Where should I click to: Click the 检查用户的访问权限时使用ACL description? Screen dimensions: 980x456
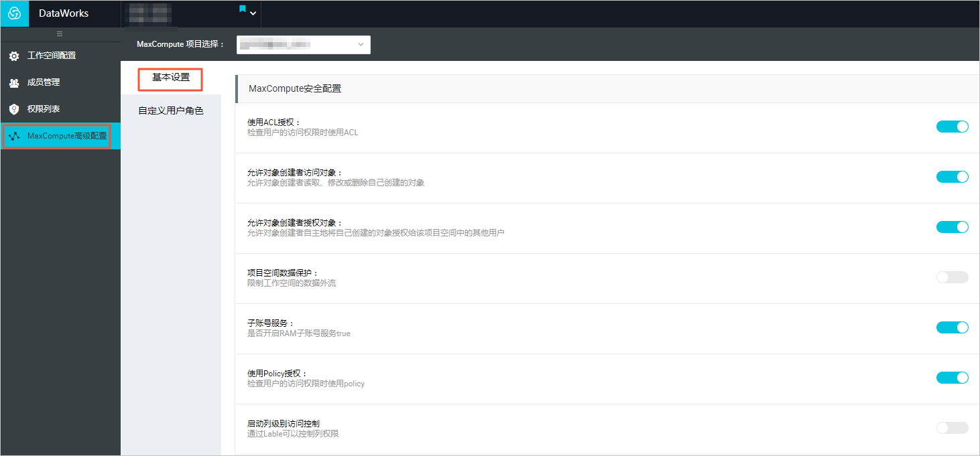303,133
